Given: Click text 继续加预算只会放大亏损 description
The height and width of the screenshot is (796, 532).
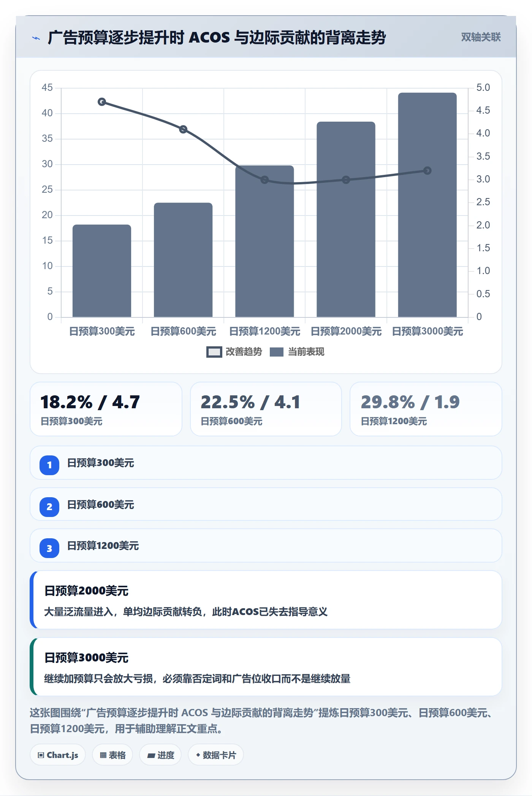Looking at the screenshot, I should (x=197, y=679).
